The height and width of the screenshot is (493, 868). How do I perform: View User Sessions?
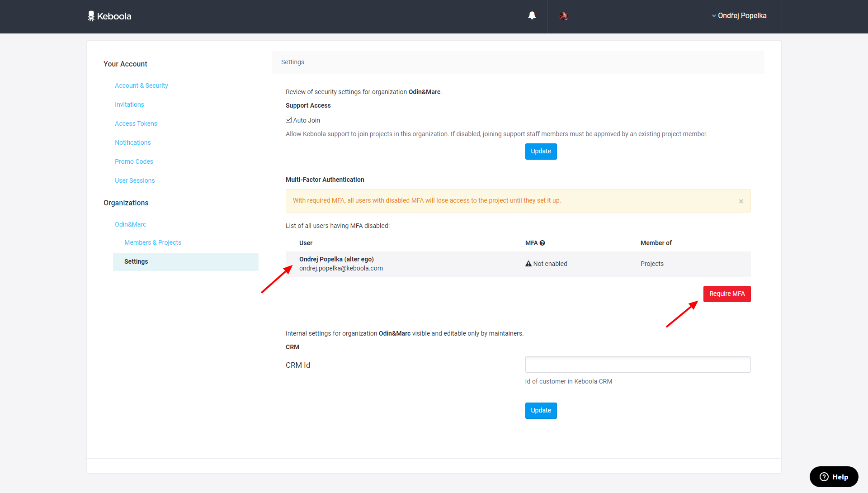pyautogui.click(x=135, y=180)
